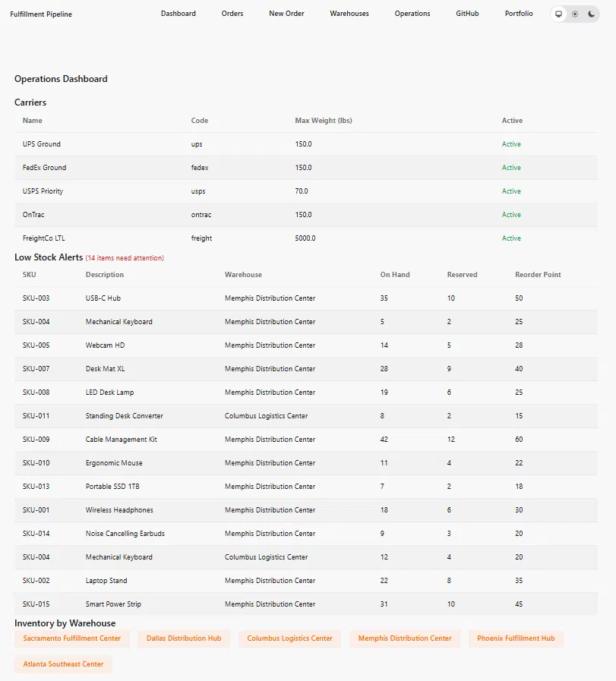Click on-hand value 42 for SKU-009
This screenshot has height=681, width=616.
(x=384, y=439)
